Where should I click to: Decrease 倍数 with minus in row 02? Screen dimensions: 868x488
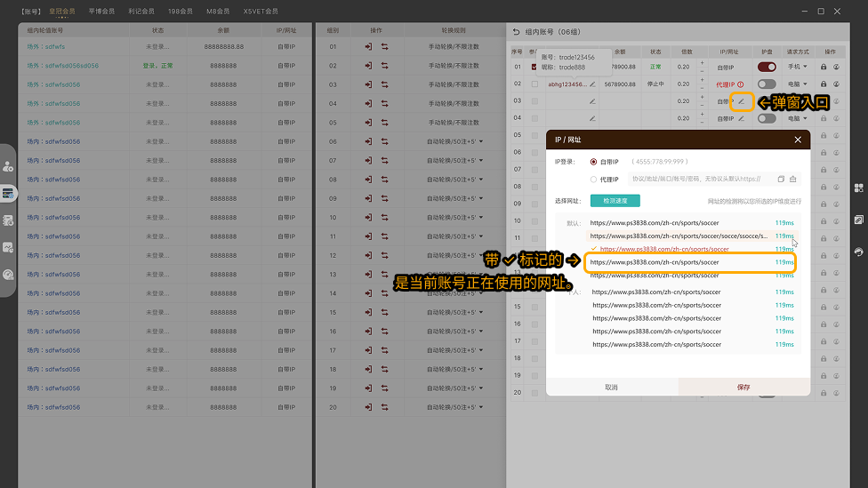tap(702, 89)
